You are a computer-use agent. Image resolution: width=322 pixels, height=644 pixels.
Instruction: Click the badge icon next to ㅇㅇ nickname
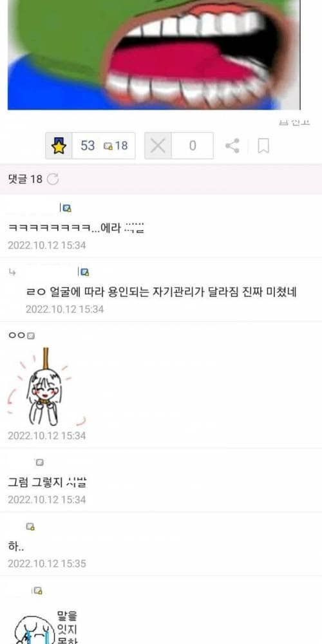coord(31,336)
